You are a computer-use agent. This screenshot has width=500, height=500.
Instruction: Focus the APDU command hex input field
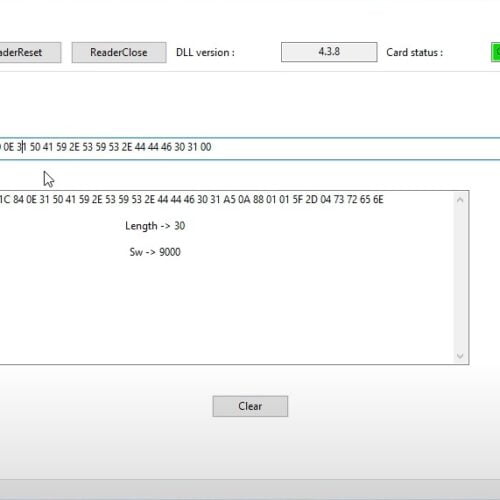250,148
